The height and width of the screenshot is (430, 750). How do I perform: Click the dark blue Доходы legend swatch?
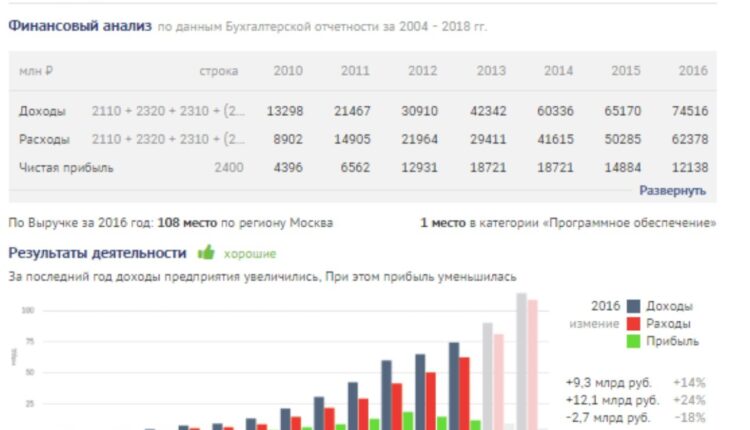click(634, 306)
